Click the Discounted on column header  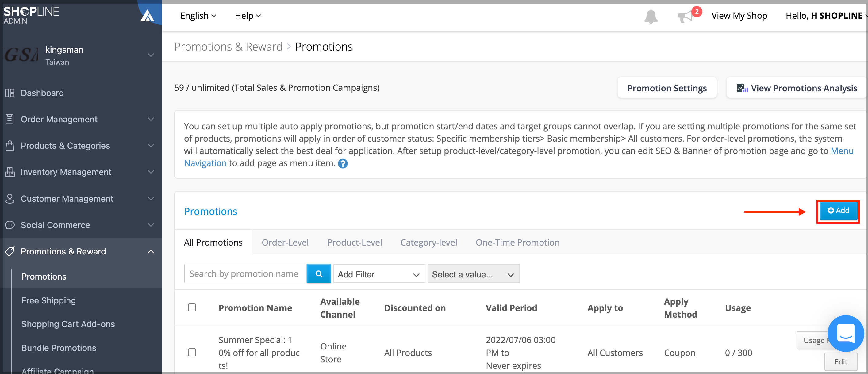[x=415, y=308]
